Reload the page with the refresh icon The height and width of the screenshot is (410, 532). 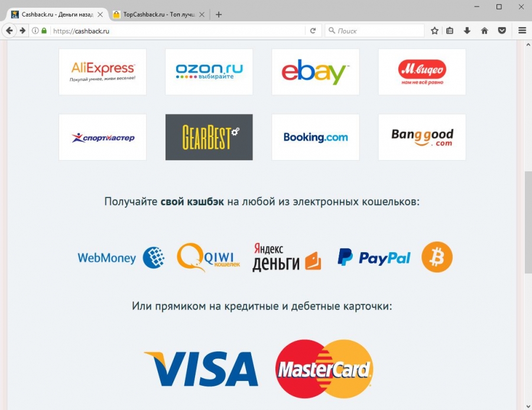313,31
